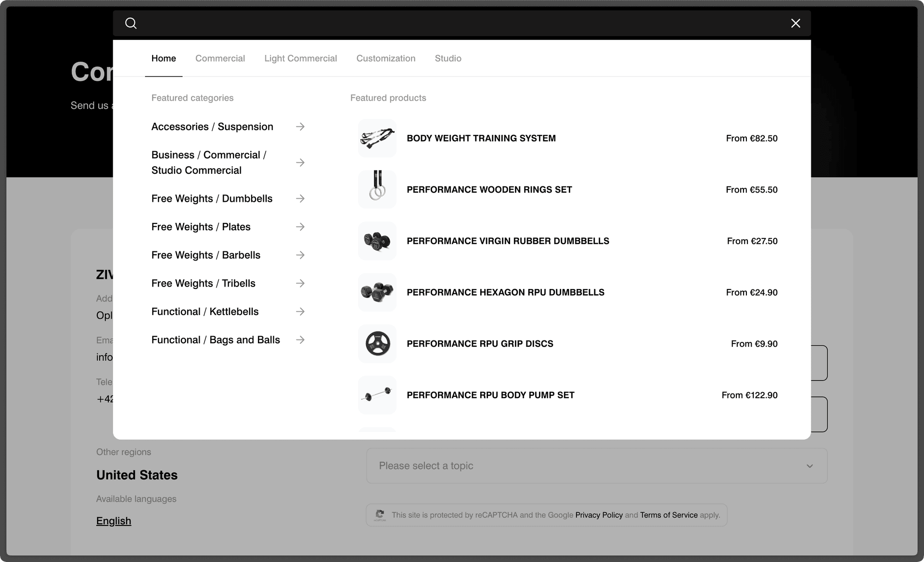Click arrow next to Functional / Kettlebells

(x=300, y=312)
